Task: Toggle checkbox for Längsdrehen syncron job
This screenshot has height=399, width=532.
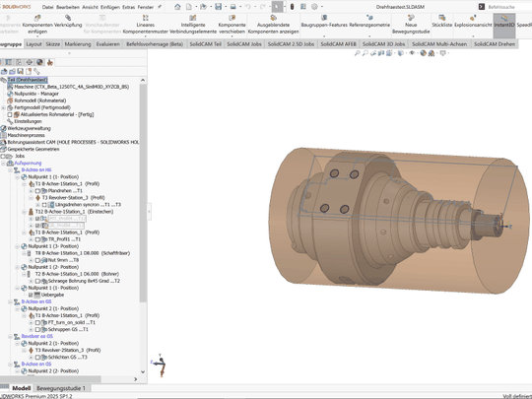Action: tap(44, 205)
